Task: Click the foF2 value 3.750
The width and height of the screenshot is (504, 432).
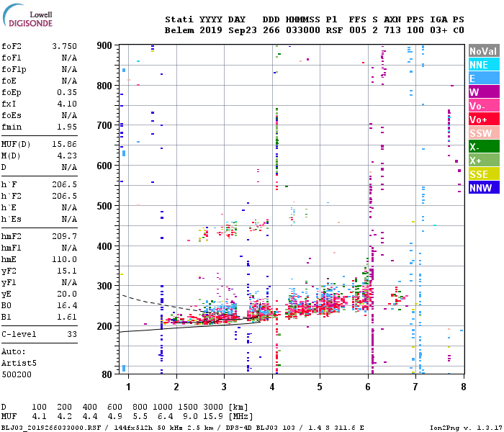Action: coord(65,46)
